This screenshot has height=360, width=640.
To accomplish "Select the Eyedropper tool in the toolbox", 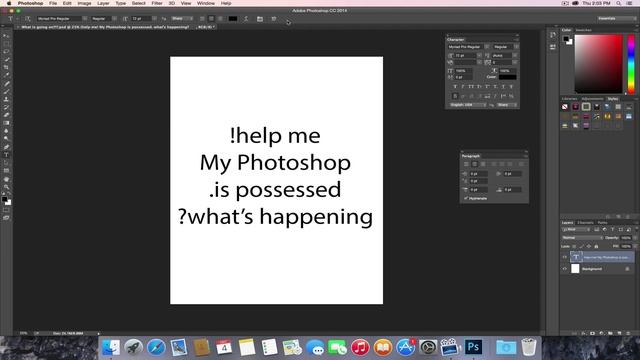I will (6, 75).
